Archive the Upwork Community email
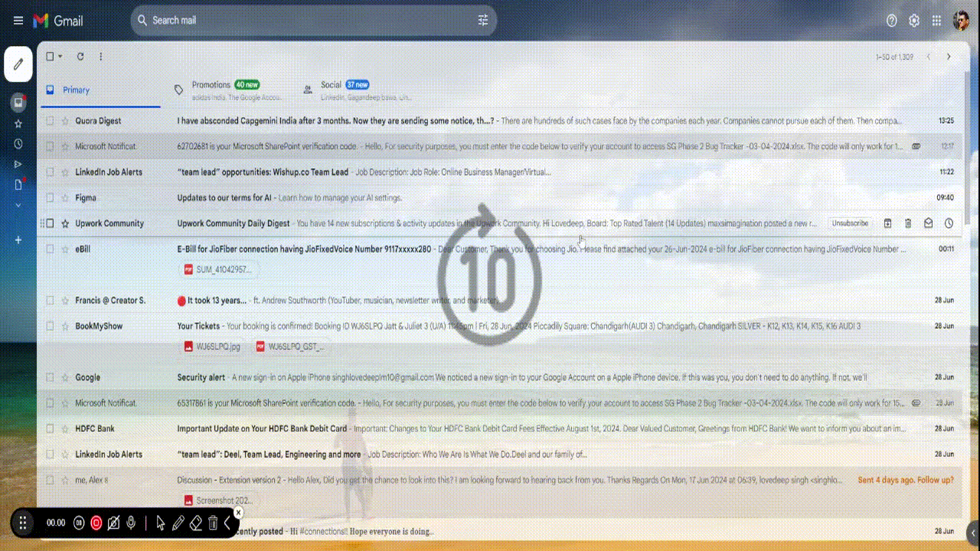 888,223
